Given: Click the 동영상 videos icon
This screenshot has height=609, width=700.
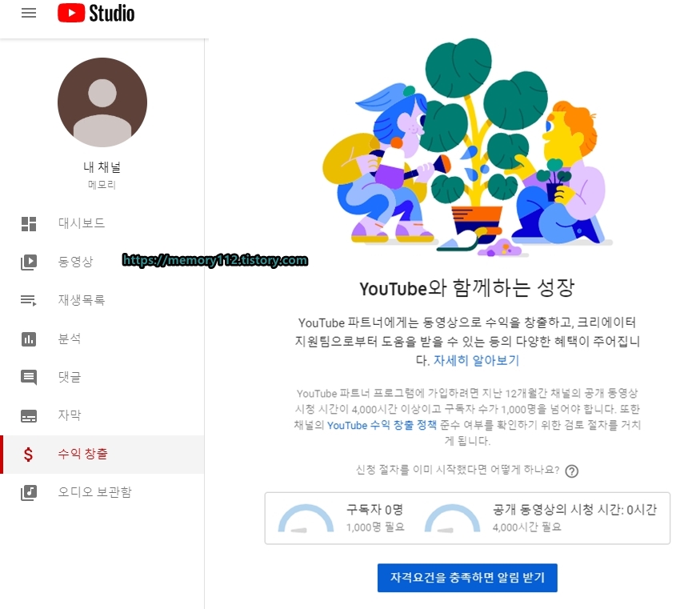Looking at the screenshot, I should (x=29, y=262).
